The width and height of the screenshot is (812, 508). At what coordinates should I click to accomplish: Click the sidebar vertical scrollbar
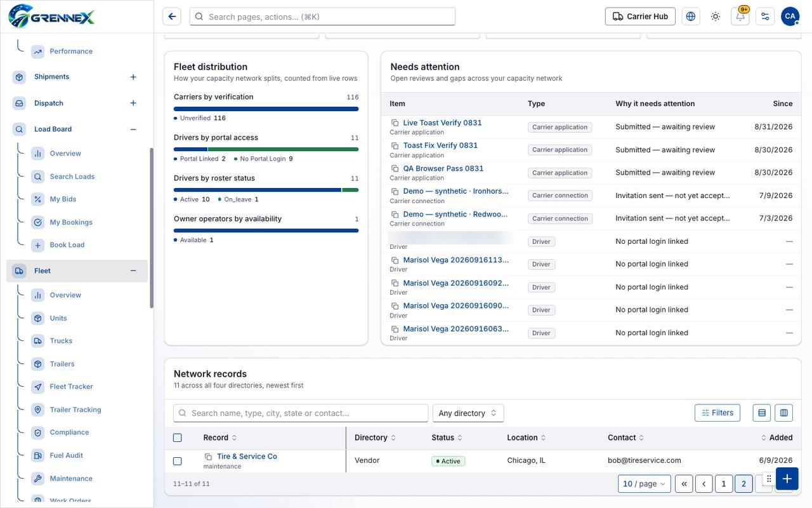(x=152, y=229)
